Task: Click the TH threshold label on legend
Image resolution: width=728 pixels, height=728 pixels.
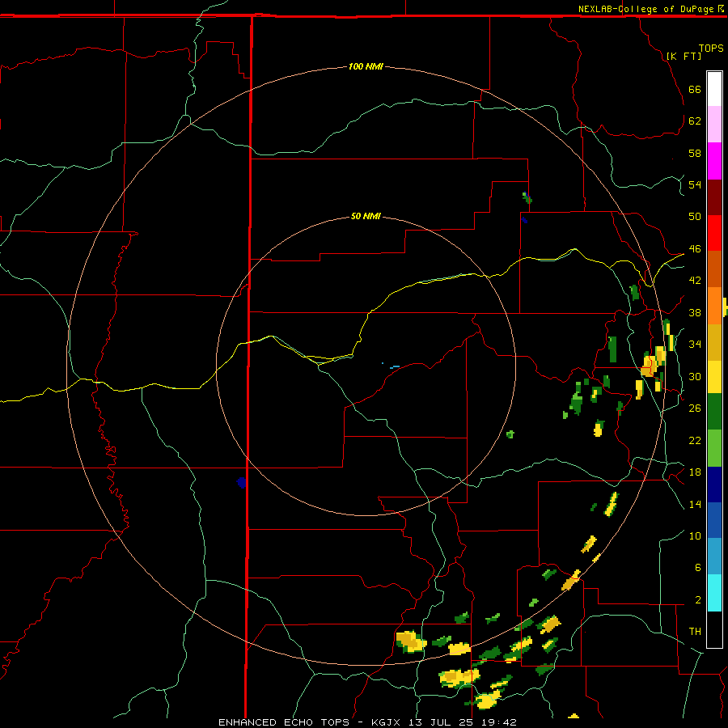Action: click(695, 631)
